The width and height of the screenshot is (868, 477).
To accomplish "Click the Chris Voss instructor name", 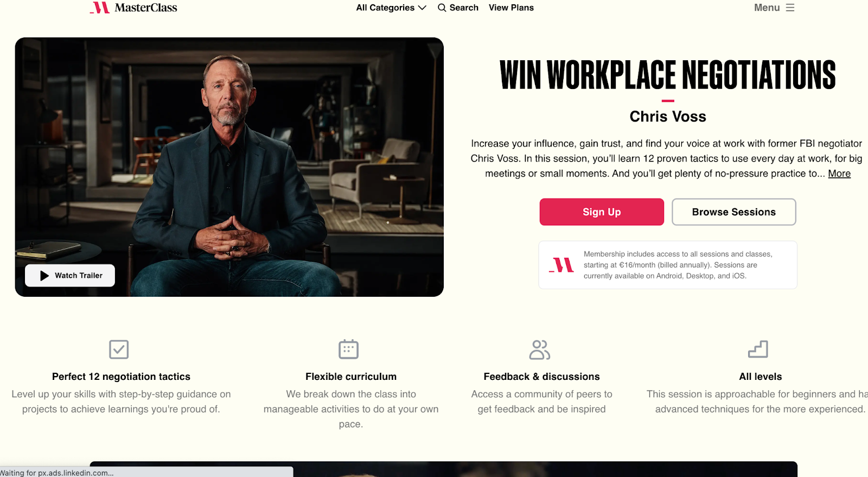I will [668, 117].
